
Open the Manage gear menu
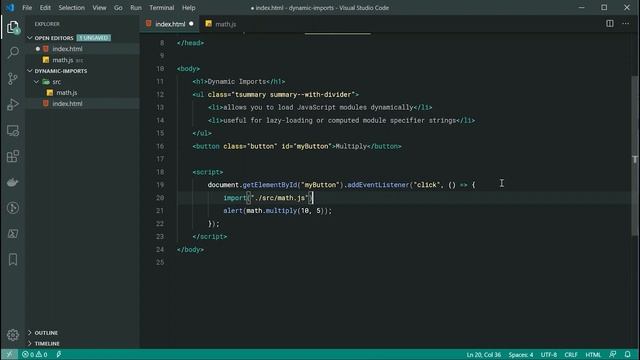pyautogui.click(x=13, y=335)
